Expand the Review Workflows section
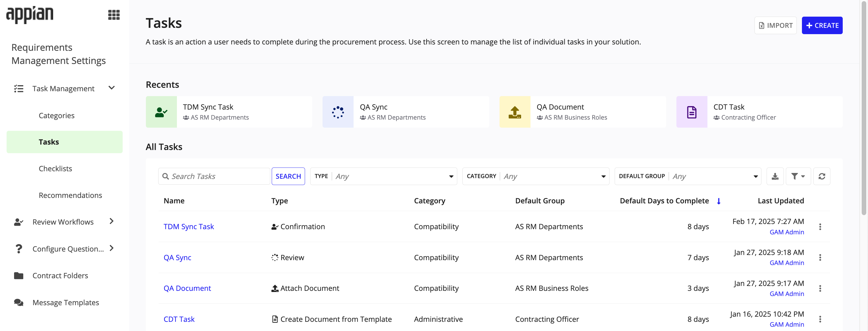This screenshot has width=868, height=331. pyautogui.click(x=111, y=221)
